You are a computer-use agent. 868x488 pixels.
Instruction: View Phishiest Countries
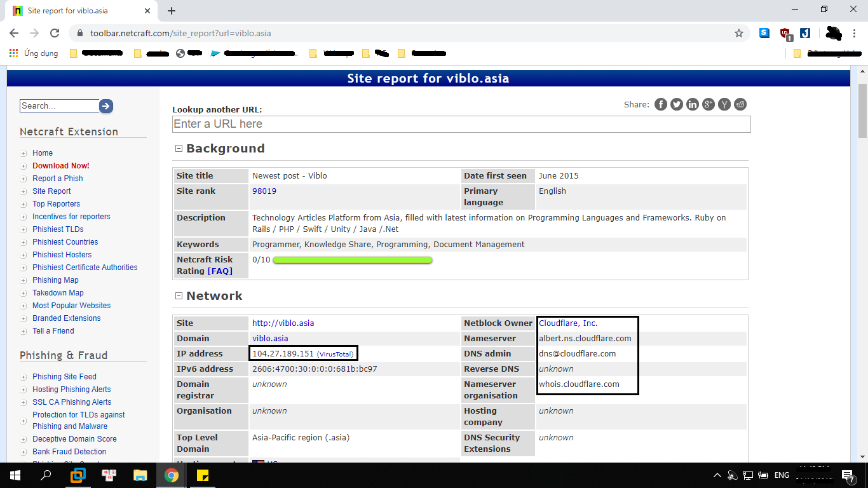[65, 242]
